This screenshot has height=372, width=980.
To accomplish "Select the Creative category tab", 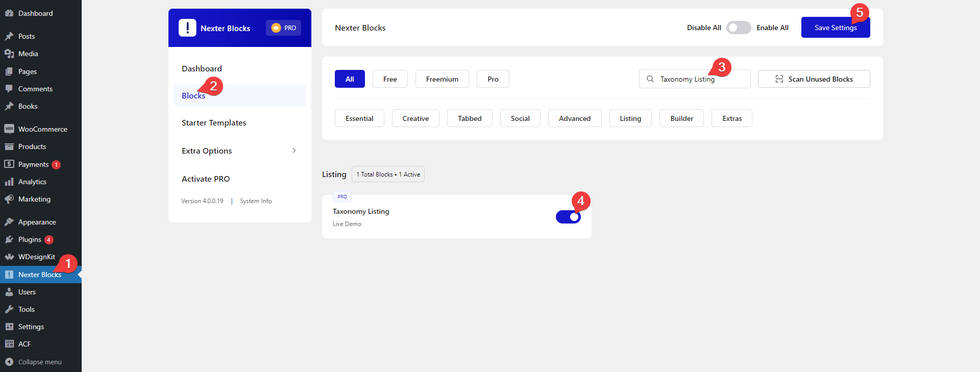I will [x=415, y=118].
